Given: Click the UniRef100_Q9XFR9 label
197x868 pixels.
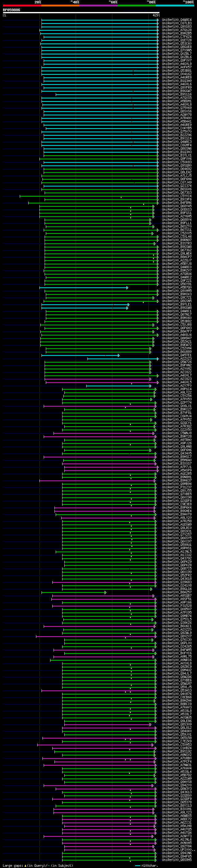Looking at the screenshot, I should point(177,88).
